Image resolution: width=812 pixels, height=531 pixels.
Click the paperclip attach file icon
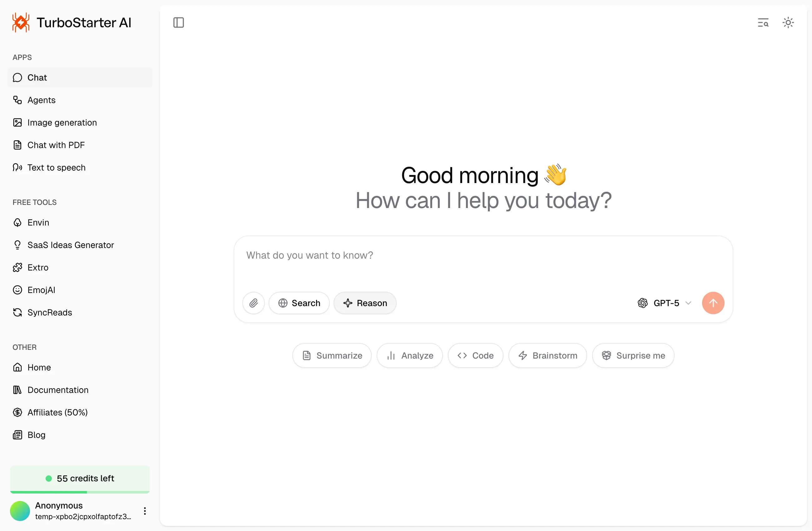253,303
